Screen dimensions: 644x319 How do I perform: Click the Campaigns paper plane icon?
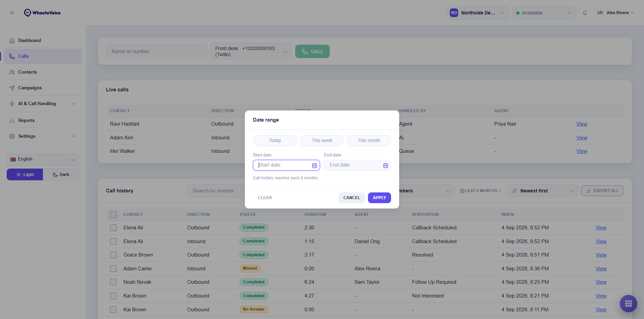pyautogui.click(x=12, y=88)
